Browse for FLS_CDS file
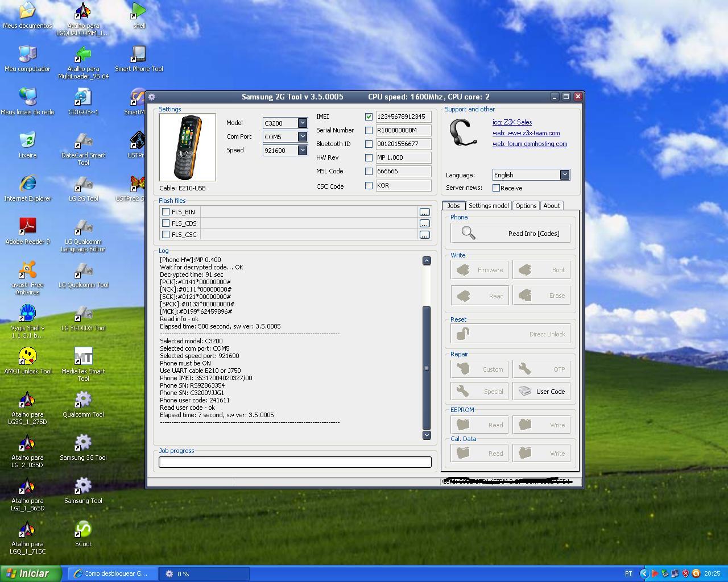Screen dimensions: 728x582 (425, 223)
